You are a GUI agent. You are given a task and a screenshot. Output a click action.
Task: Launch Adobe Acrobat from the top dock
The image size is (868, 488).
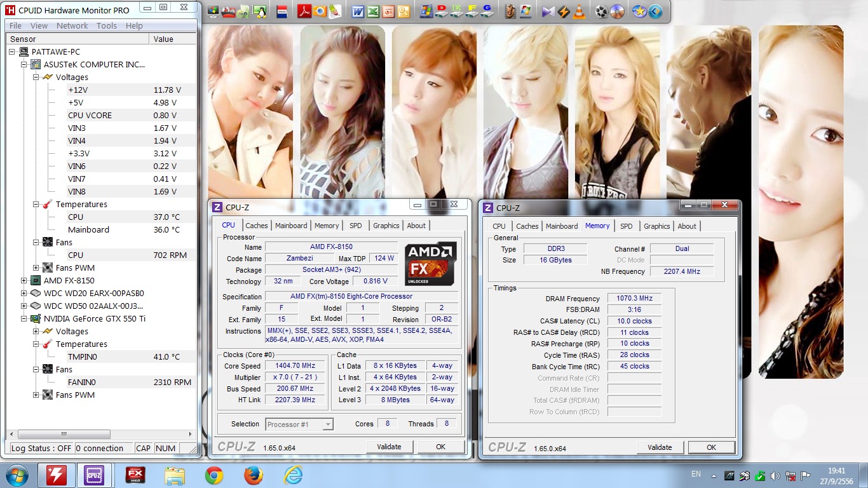[304, 11]
